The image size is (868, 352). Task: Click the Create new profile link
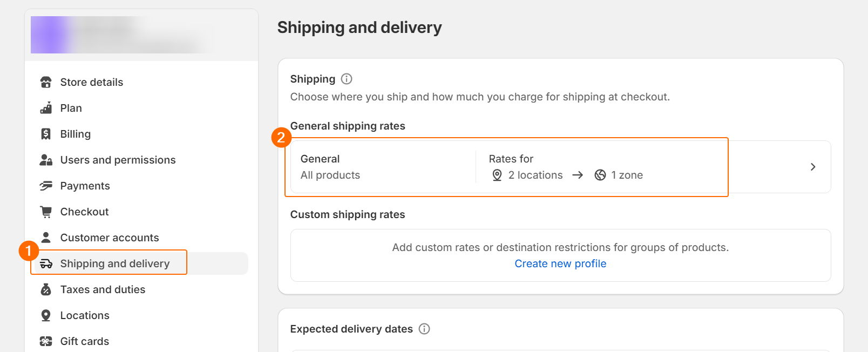560,263
